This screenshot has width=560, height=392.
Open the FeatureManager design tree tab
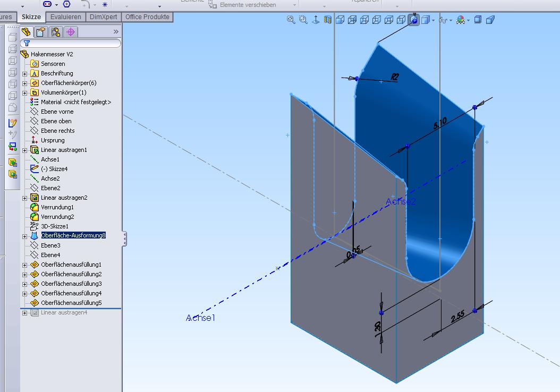(26, 32)
